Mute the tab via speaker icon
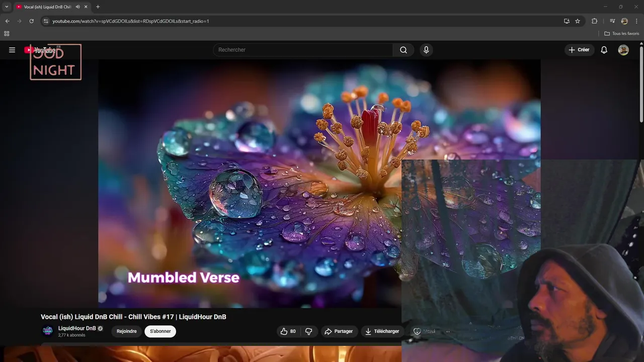This screenshot has height=362, width=644. 77,7
